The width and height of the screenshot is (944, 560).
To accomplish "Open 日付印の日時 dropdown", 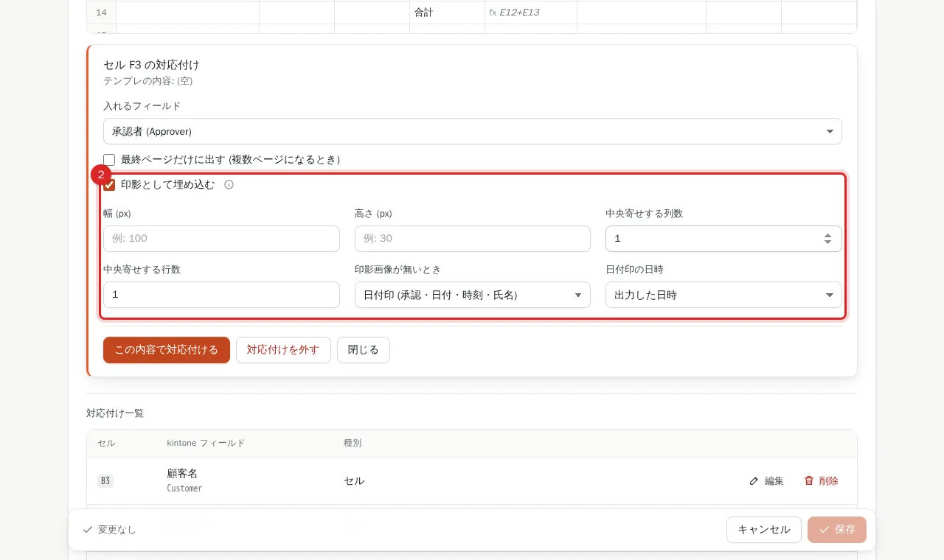I will coord(723,295).
